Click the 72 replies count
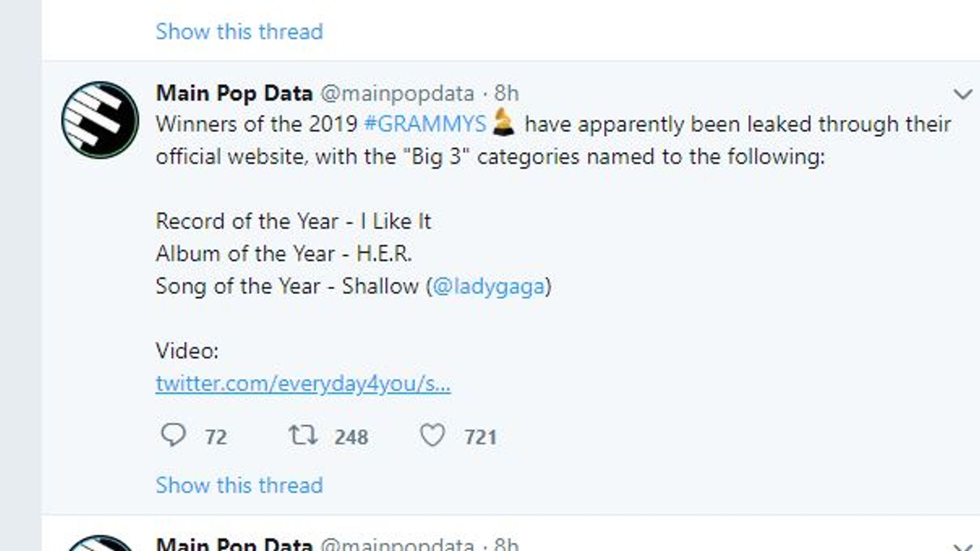This screenshot has width=980, height=551. pos(216,437)
